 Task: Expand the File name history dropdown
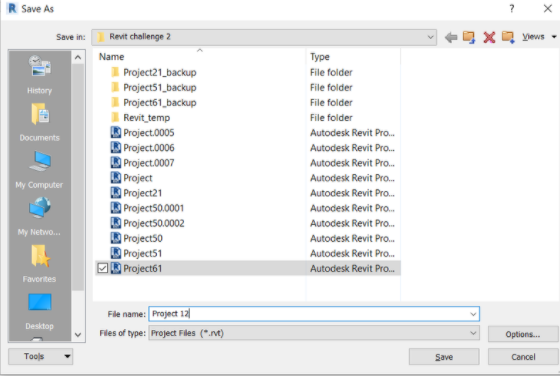[473, 314]
